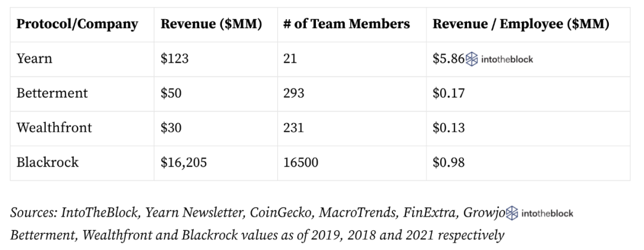Click Blackrock's $16,205 revenue cell
Screen dimensions: 644x250
184,162
